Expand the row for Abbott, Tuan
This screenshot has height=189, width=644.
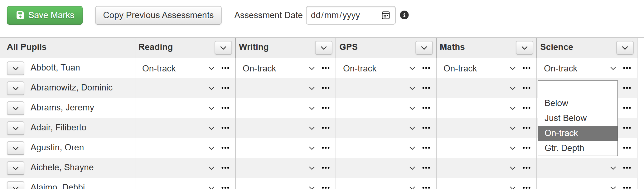coord(16,69)
